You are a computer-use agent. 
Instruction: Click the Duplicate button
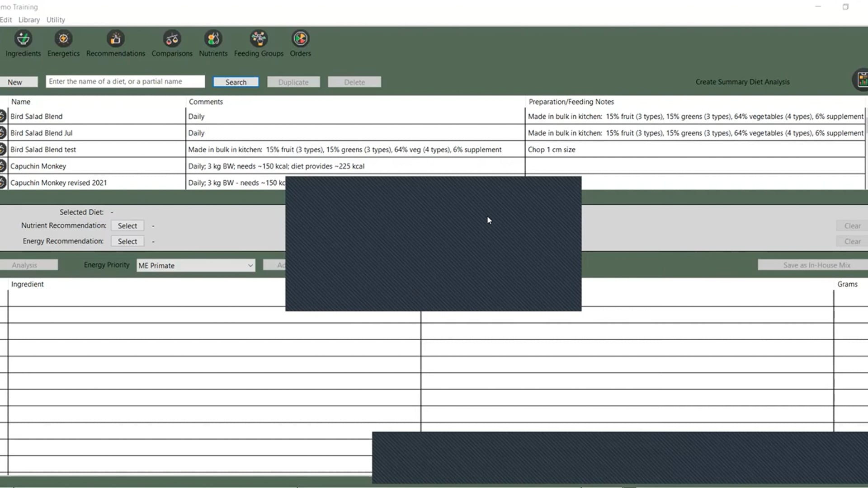293,82
